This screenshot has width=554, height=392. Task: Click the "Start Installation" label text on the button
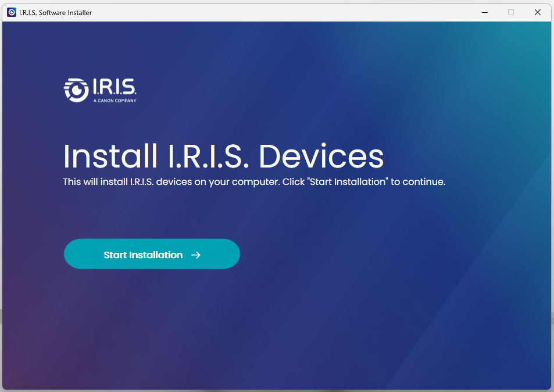click(x=143, y=255)
